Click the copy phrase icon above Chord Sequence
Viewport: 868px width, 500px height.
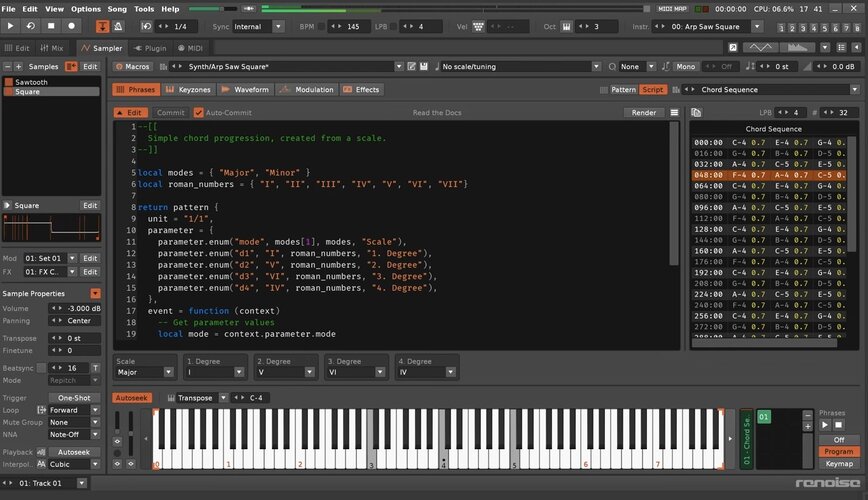(696, 112)
